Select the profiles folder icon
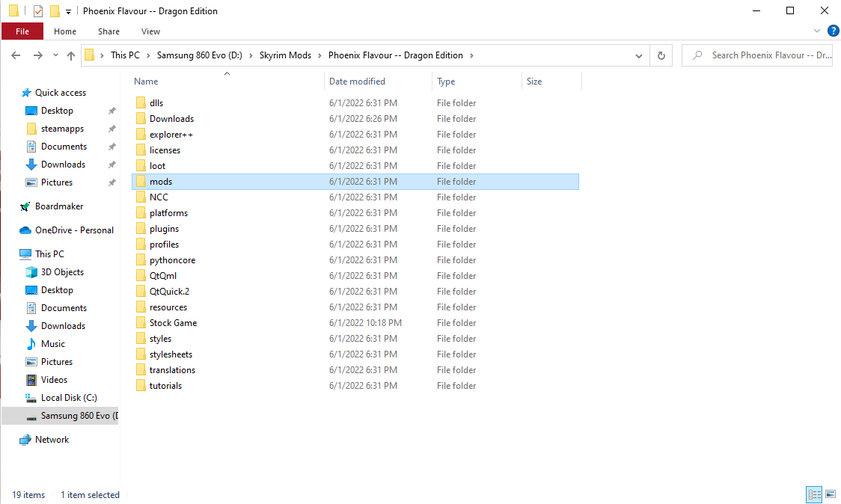 coord(141,244)
